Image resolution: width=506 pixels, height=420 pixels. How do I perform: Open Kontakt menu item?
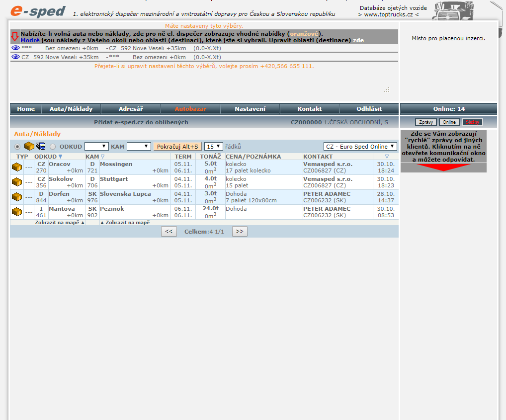pyautogui.click(x=310, y=109)
